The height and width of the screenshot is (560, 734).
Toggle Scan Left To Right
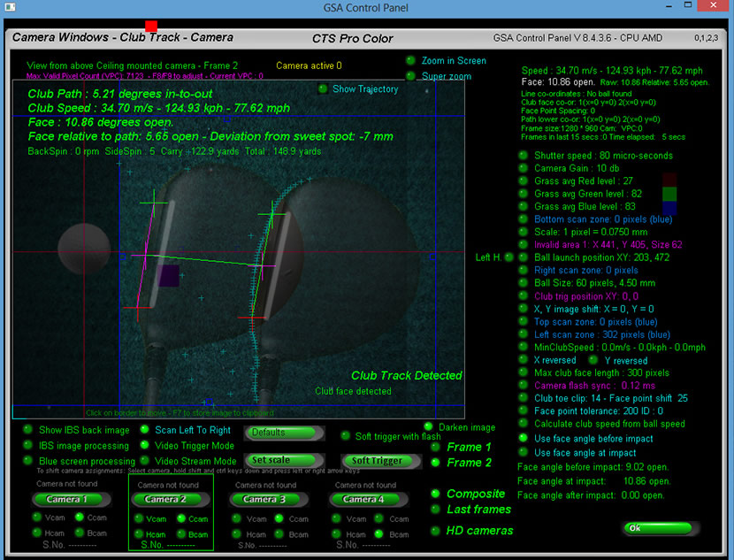coord(145,429)
